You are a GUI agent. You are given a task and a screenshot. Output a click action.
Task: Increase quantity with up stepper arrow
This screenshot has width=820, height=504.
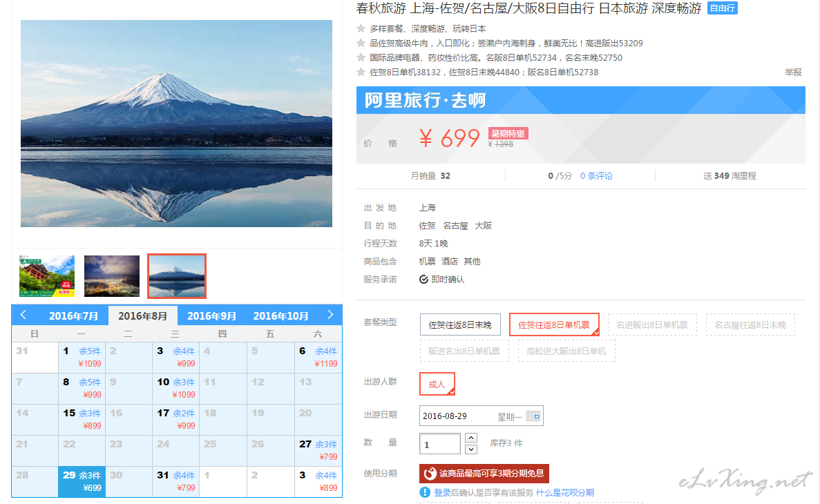tap(471, 438)
